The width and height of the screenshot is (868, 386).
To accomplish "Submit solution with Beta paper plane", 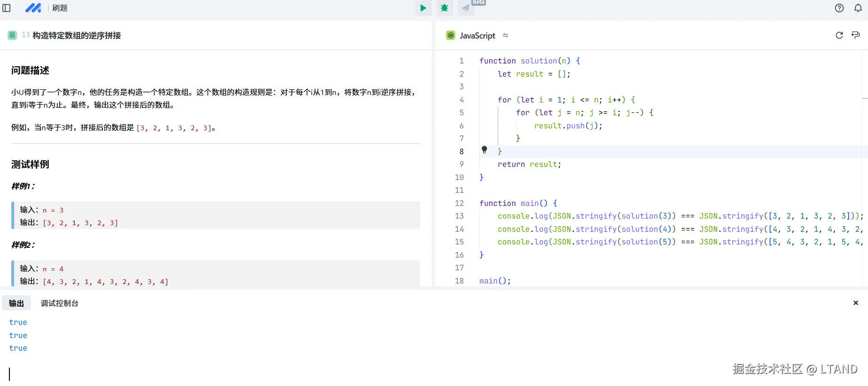I will (466, 8).
